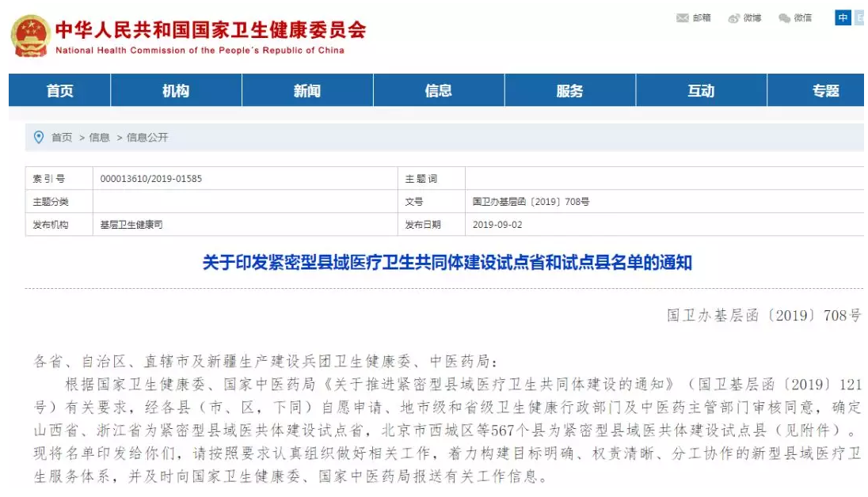
Task: Click the location pin breadcrumb icon
Action: pos(38,137)
